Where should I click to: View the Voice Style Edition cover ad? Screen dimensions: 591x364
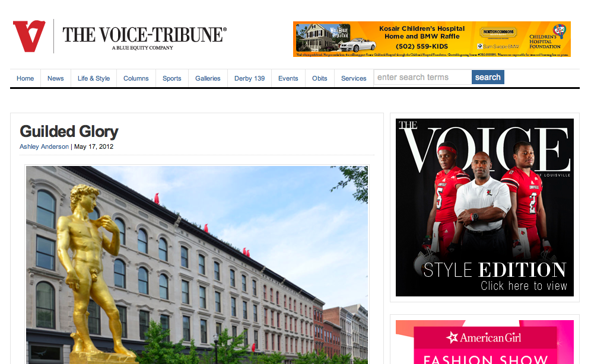485,207
